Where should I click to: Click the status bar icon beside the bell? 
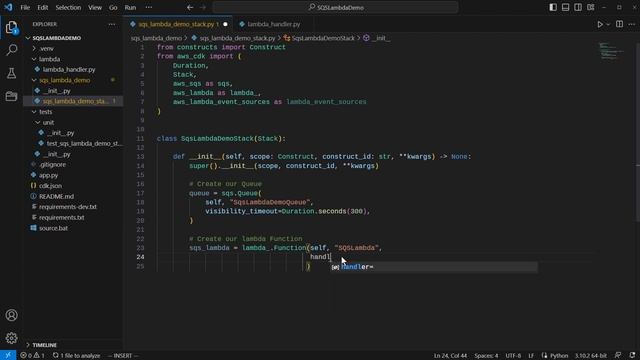pos(618,356)
